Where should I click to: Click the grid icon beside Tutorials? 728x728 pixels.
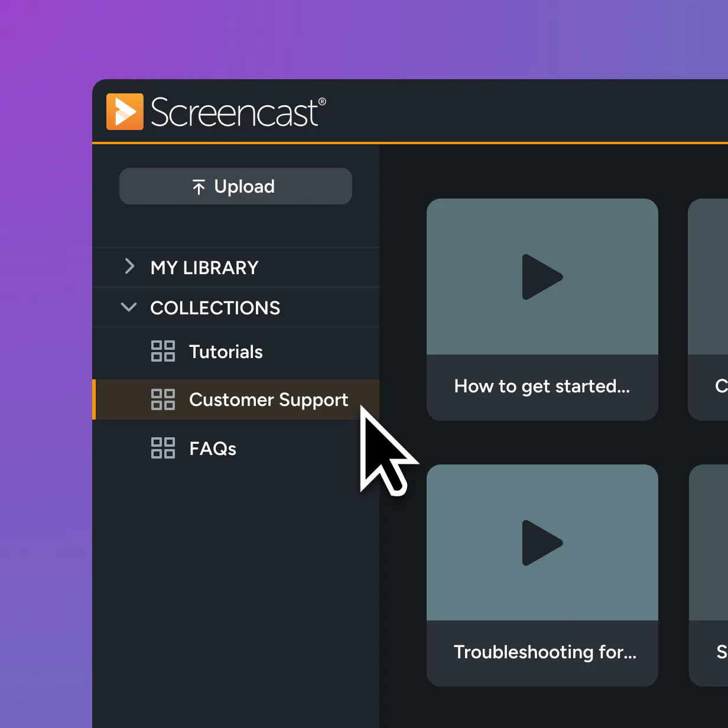pyautogui.click(x=163, y=351)
